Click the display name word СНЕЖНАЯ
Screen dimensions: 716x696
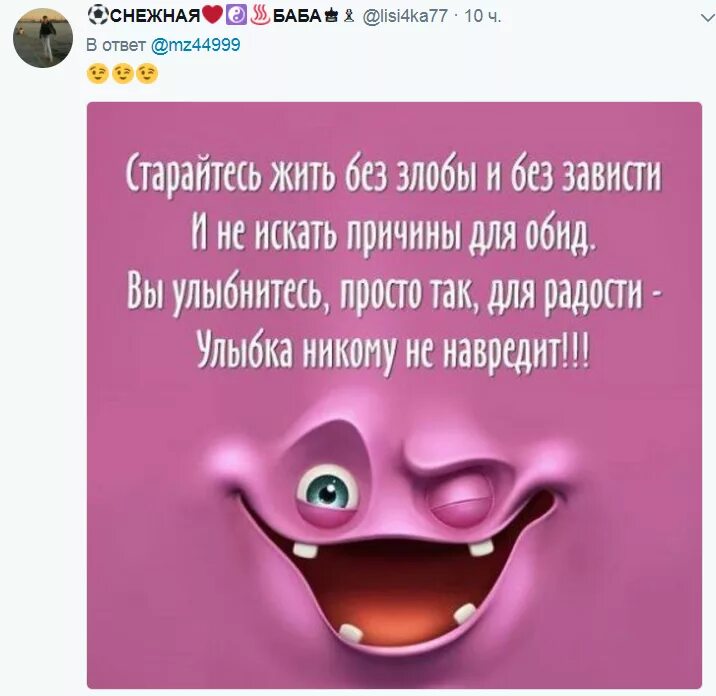coord(155,16)
